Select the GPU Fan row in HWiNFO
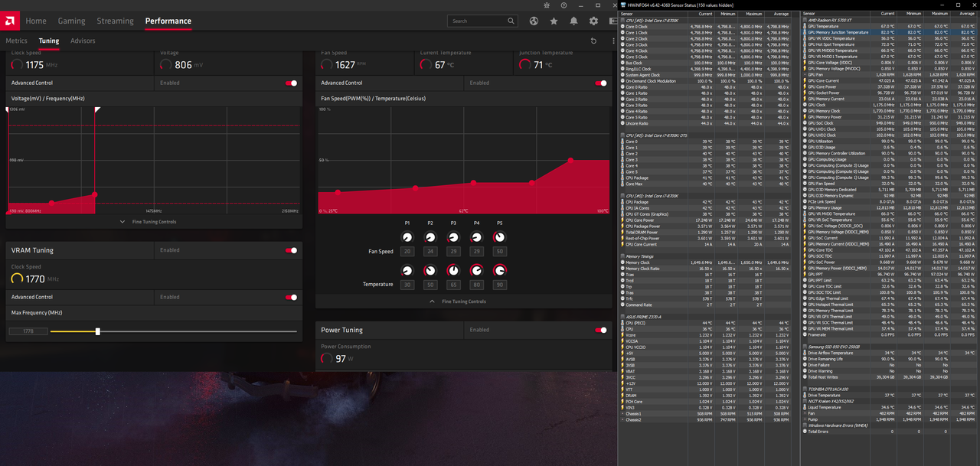Screen dimensions: 980x466 click(x=890, y=74)
